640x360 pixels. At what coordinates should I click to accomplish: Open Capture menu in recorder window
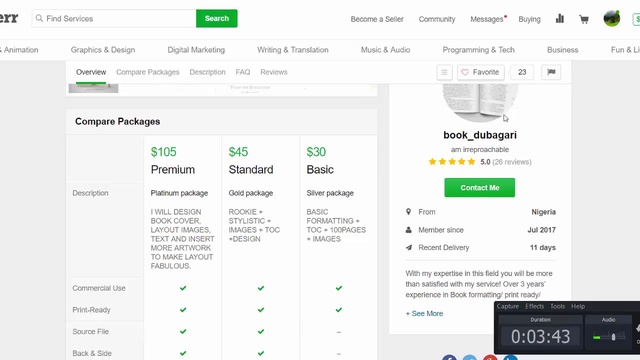click(508, 306)
